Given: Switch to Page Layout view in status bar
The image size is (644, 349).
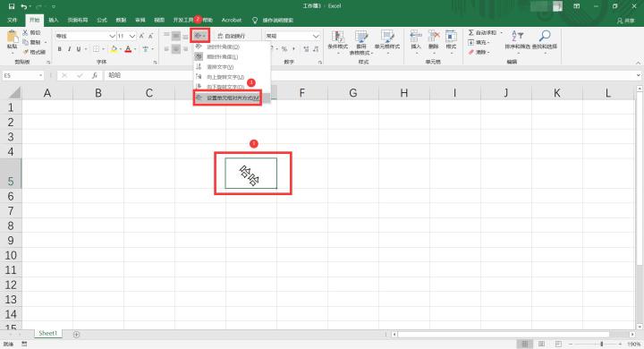Looking at the screenshot, I should click(x=541, y=344).
